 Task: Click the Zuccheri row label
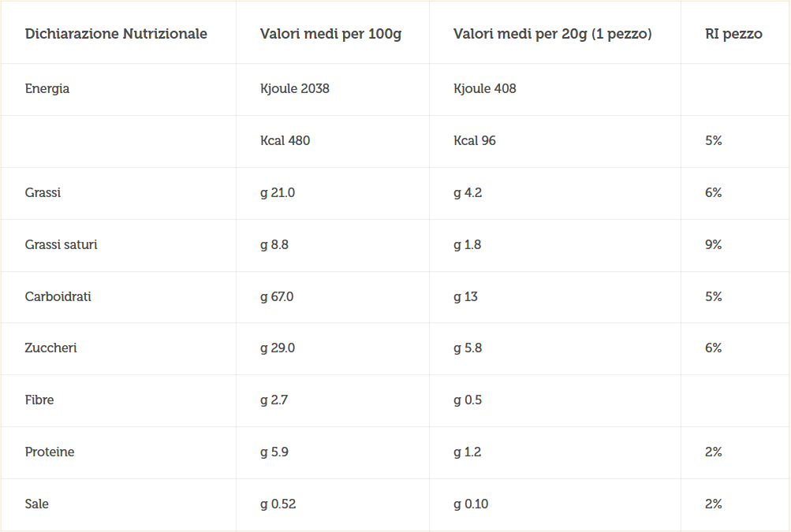[50, 348]
